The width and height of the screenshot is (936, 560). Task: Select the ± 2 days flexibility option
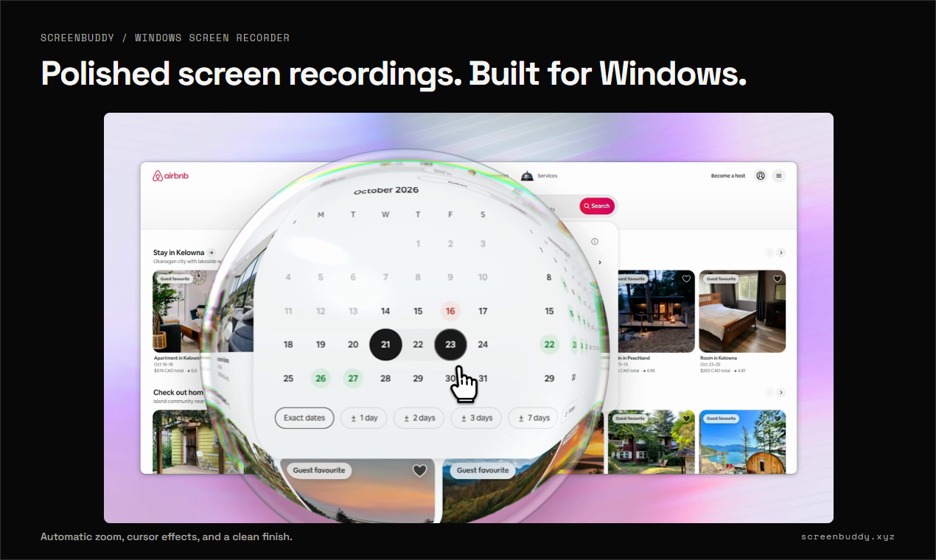click(x=419, y=418)
